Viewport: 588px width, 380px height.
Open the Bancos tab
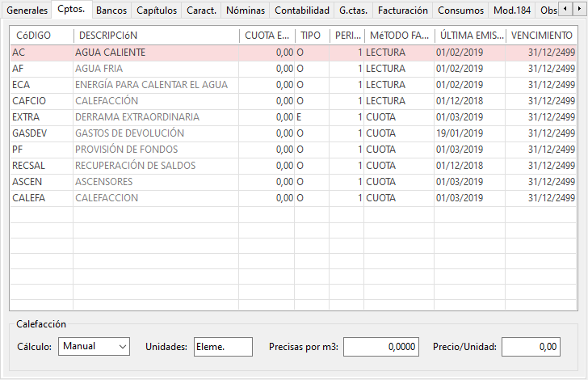click(x=111, y=11)
